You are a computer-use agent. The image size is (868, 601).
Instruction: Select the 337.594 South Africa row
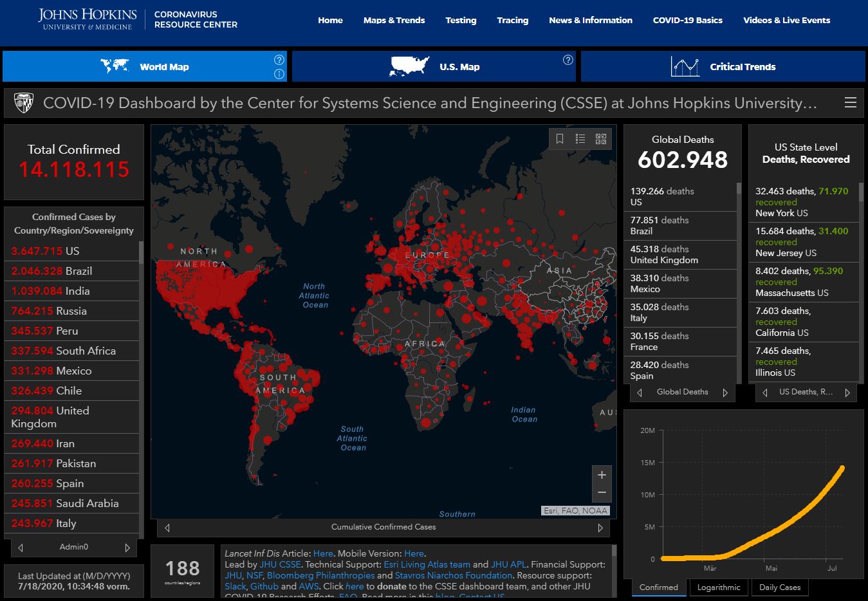coord(71,351)
